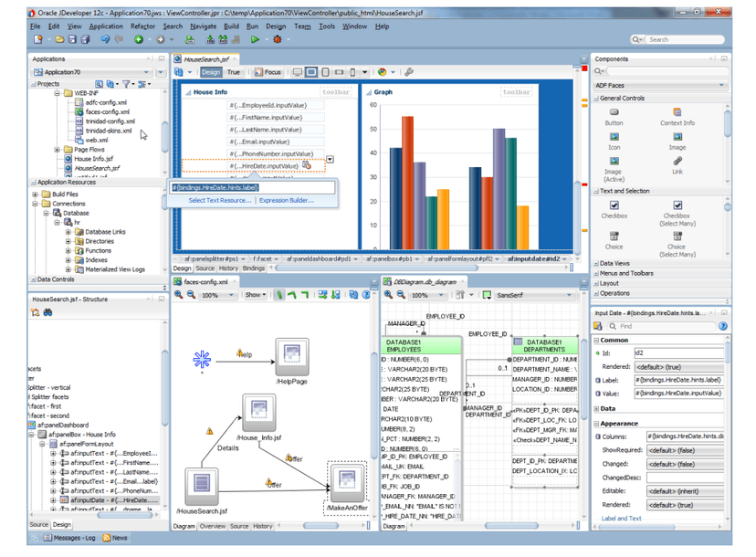Pick the Image component icon
Viewport: 756px width, 557px height.
point(677,137)
